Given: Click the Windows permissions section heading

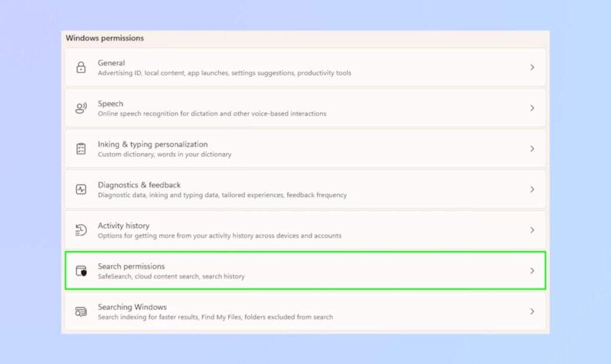Looking at the screenshot, I should pos(104,38).
